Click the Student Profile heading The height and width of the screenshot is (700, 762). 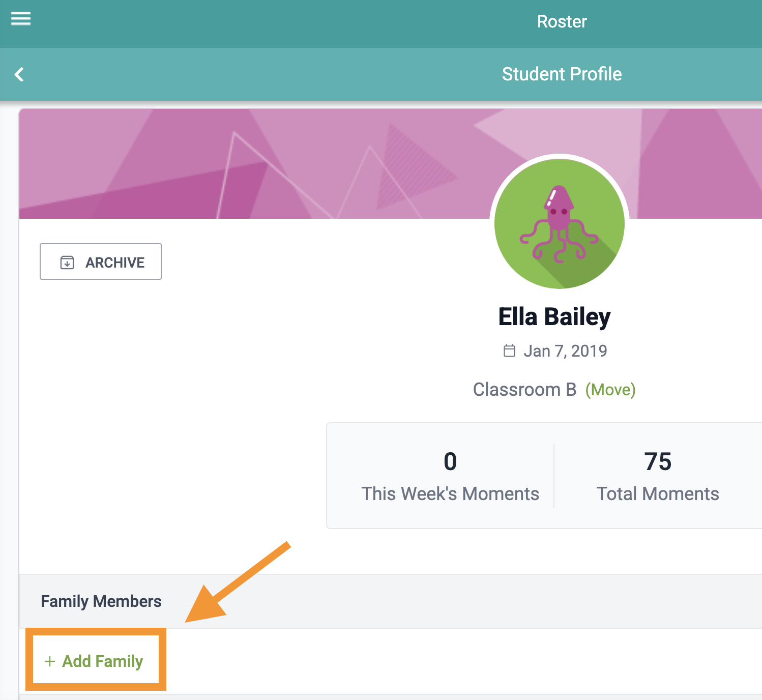pos(562,74)
